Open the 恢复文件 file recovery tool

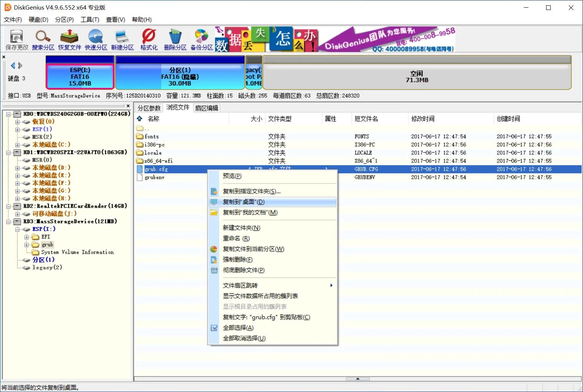pos(69,38)
